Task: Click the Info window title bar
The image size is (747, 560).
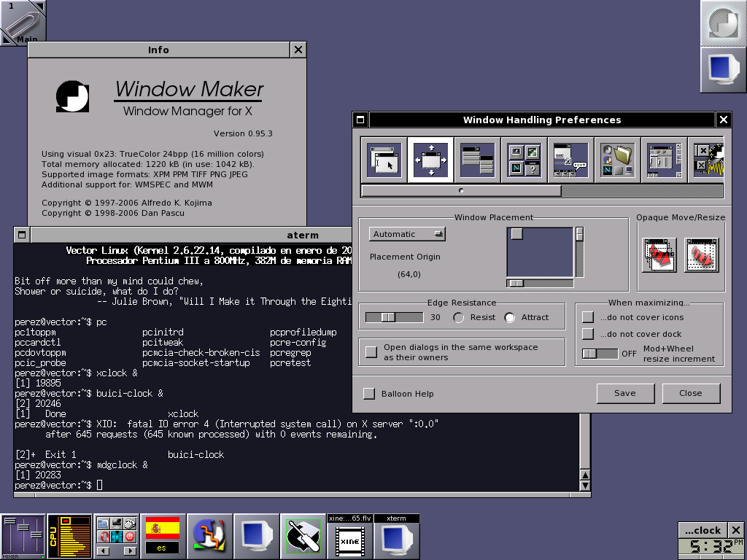Action: coord(158,50)
